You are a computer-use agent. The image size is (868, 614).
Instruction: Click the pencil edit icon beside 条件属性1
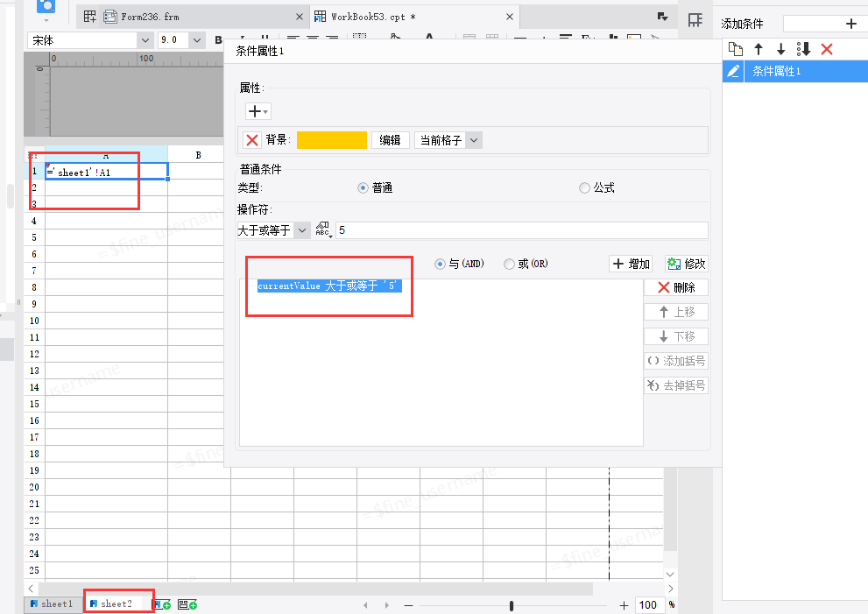coord(734,72)
